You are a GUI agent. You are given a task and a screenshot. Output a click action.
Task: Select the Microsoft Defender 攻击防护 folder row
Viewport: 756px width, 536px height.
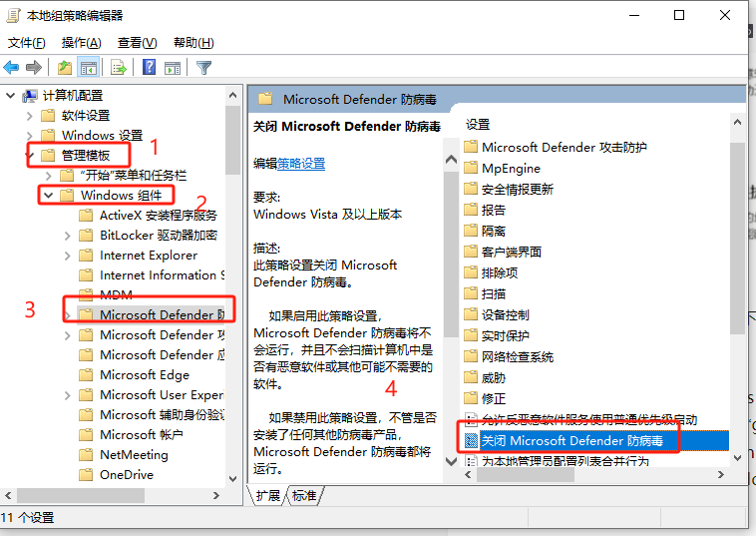(x=565, y=147)
